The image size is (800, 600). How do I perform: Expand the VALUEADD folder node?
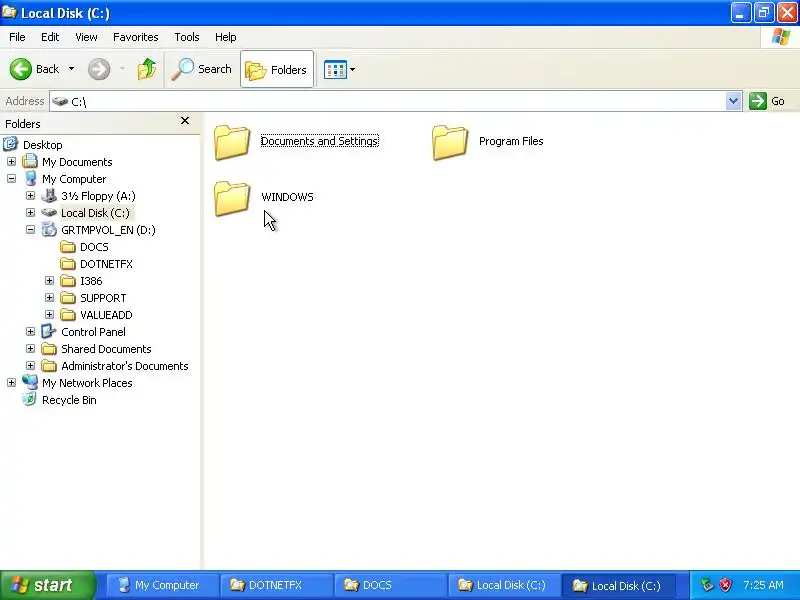click(x=49, y=314)
